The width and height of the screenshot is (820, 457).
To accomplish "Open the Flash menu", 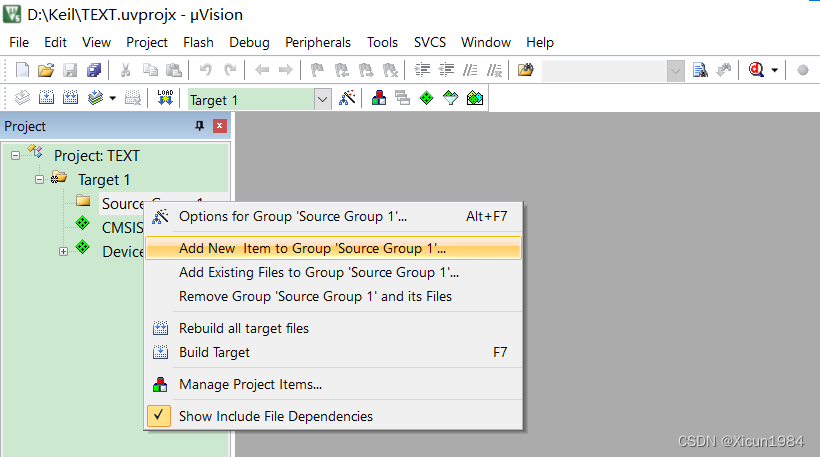I will click(x=198, y=42).
